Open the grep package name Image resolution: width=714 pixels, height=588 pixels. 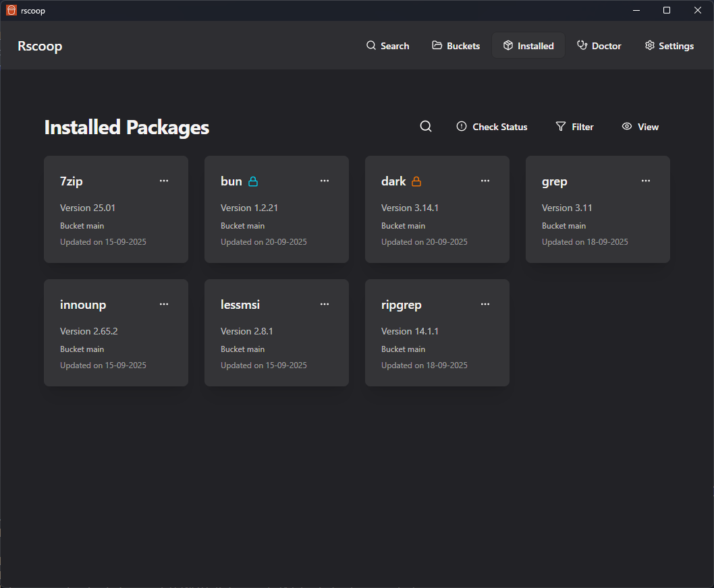point(555,181)
